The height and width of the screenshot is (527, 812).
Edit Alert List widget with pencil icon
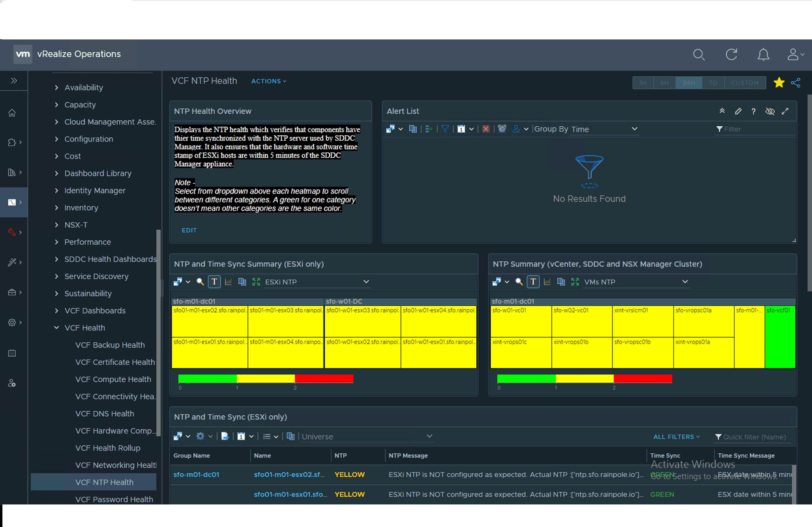[x=738, y=111]
